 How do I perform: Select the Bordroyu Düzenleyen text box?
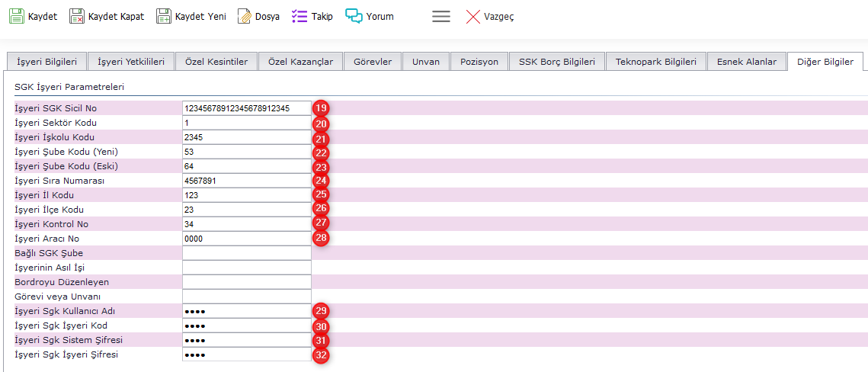tap(246, 282)
